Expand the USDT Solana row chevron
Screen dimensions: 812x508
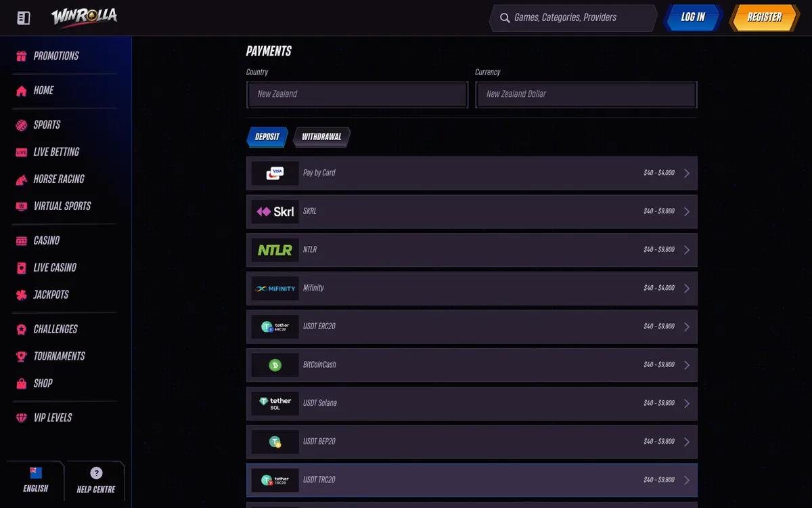click(687, 404)
